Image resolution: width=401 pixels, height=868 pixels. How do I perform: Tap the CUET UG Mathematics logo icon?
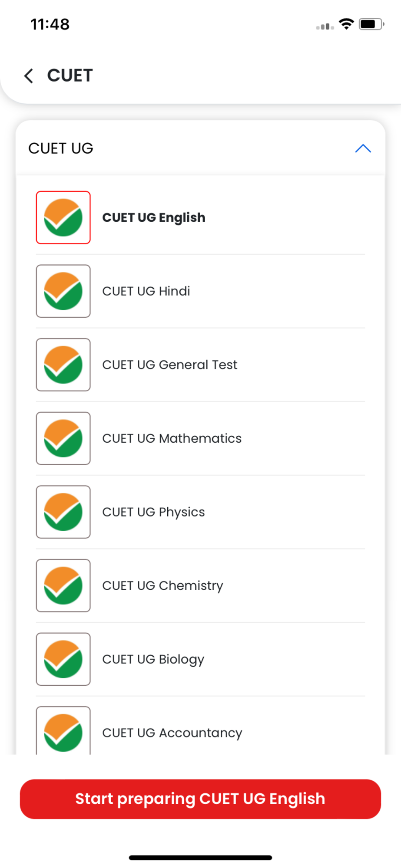click(63, 438)
